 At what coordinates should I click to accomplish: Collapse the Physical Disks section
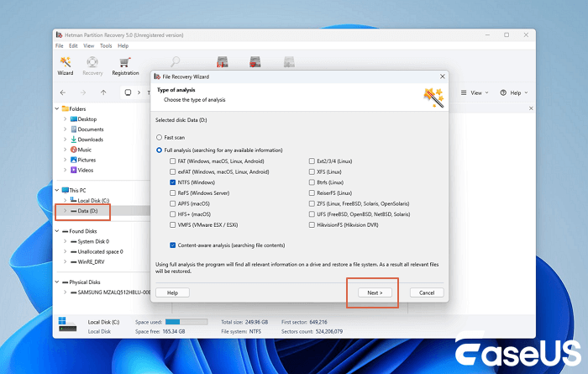tap(57, 282)
